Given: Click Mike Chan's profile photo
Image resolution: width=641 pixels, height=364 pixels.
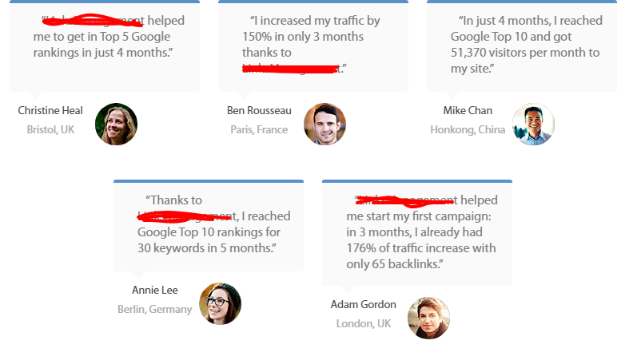Looking at the screenshot, I should point(533,125).
